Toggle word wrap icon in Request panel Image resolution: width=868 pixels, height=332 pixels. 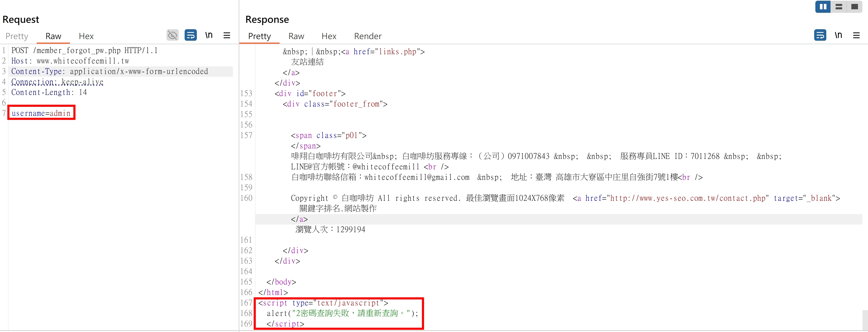pos(191,35)
